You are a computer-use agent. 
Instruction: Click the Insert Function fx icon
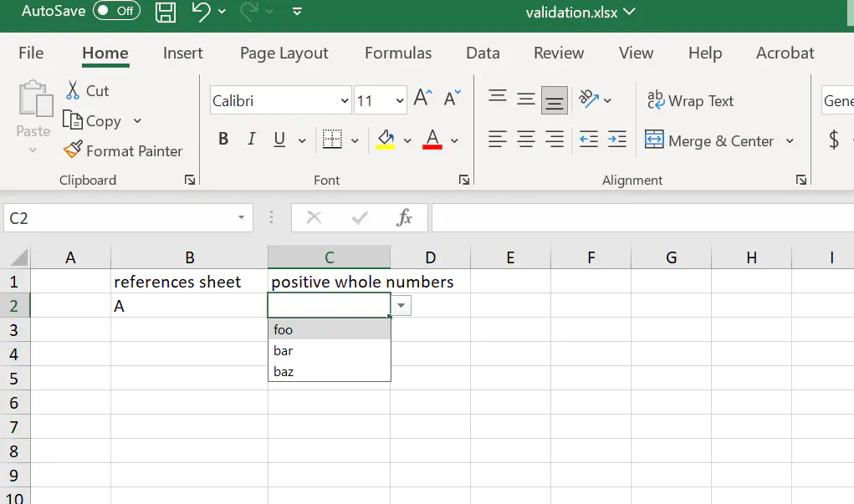tap(405, 218)
